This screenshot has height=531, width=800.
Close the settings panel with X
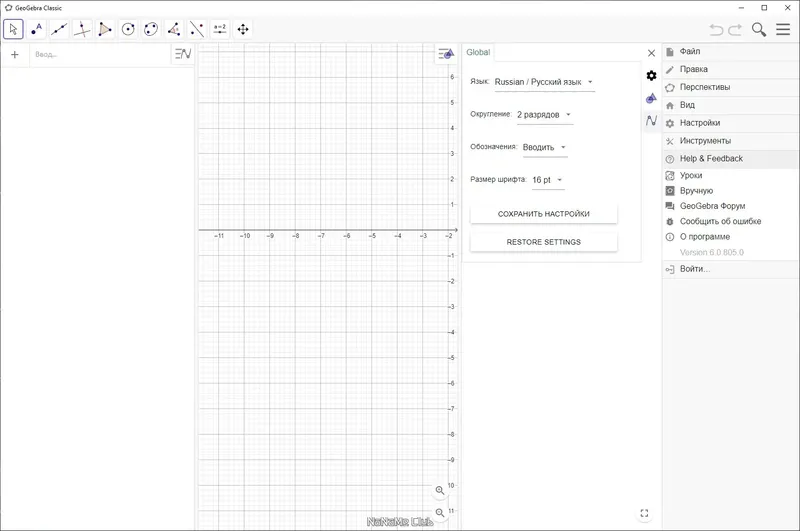652,53
